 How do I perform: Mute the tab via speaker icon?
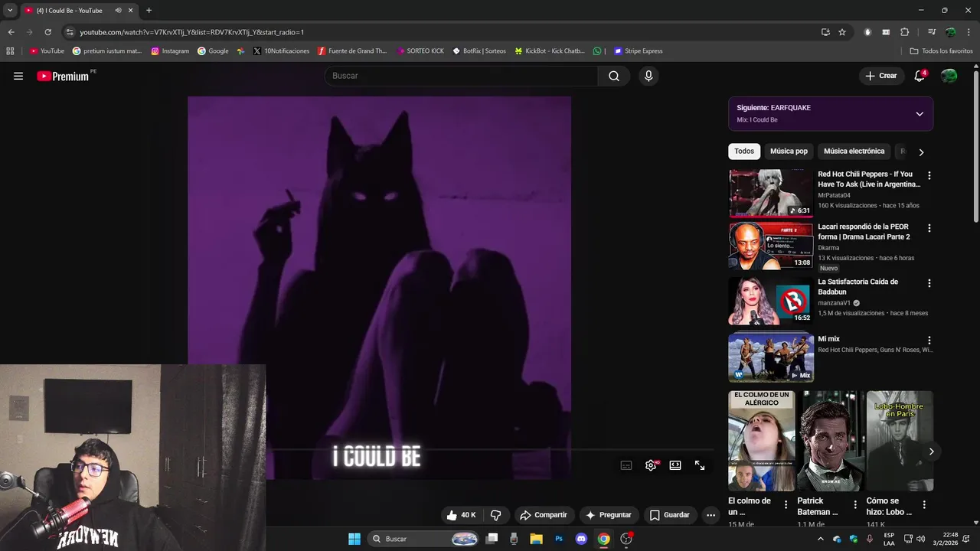[118, 11]
